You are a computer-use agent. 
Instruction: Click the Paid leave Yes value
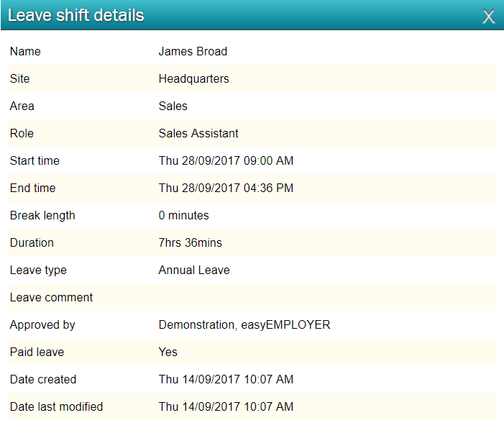coord(168,352)
